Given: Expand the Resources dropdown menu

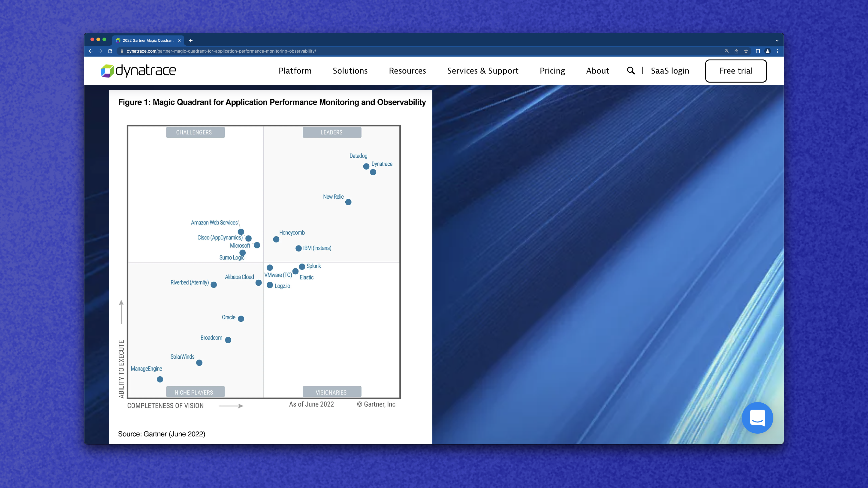Looking at the screenshot, I should click(407, 70).
